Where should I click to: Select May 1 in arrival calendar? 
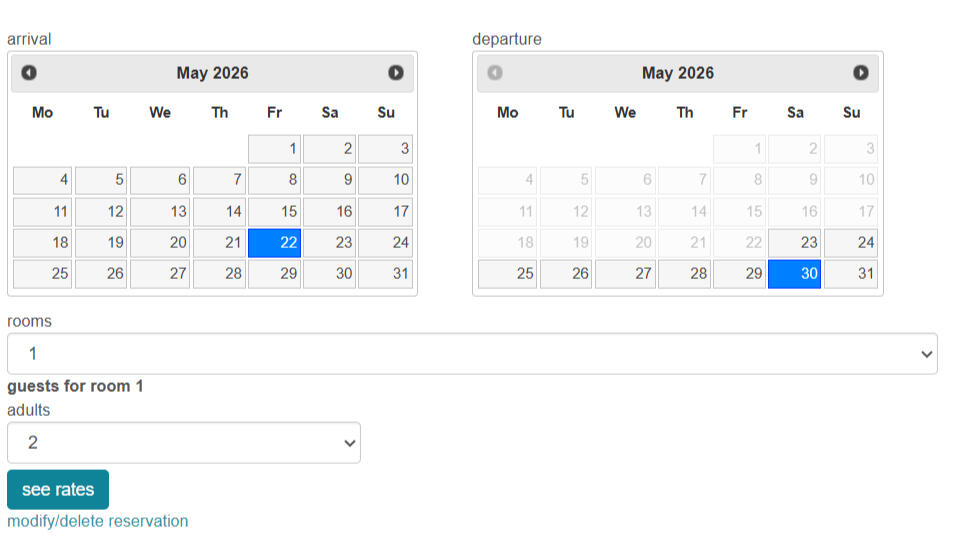click(275, 150)
